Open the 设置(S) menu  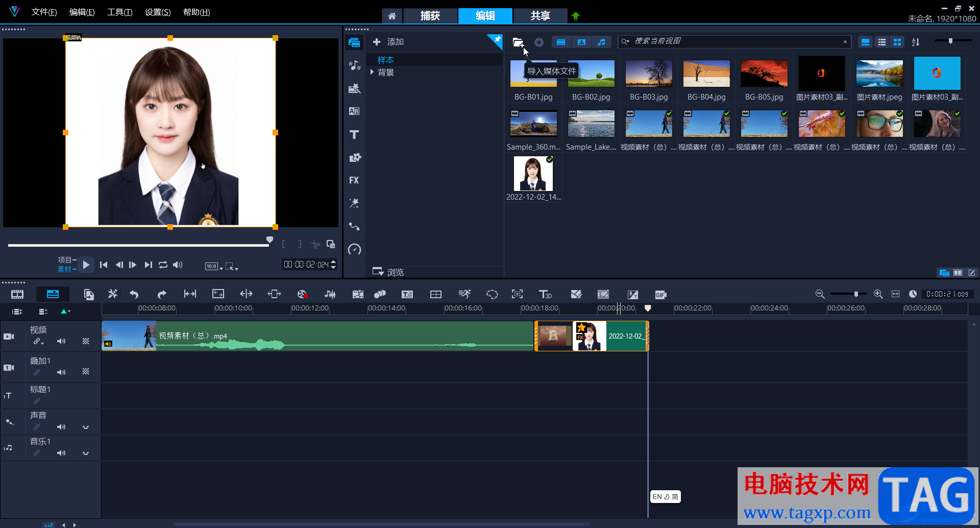pyautogui.click(x=158, y=12)
